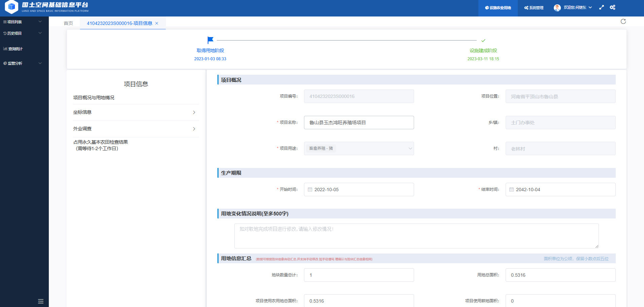Switch to the 首页 tab
The height and width of the screenshot is (307, 644).
coord(68,23)
